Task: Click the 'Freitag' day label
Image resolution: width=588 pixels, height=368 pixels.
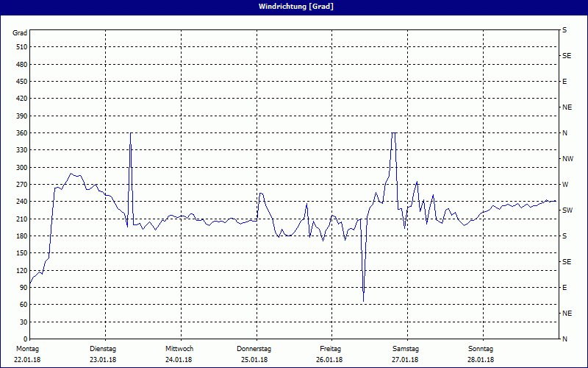Action: [x=330, y=349]
